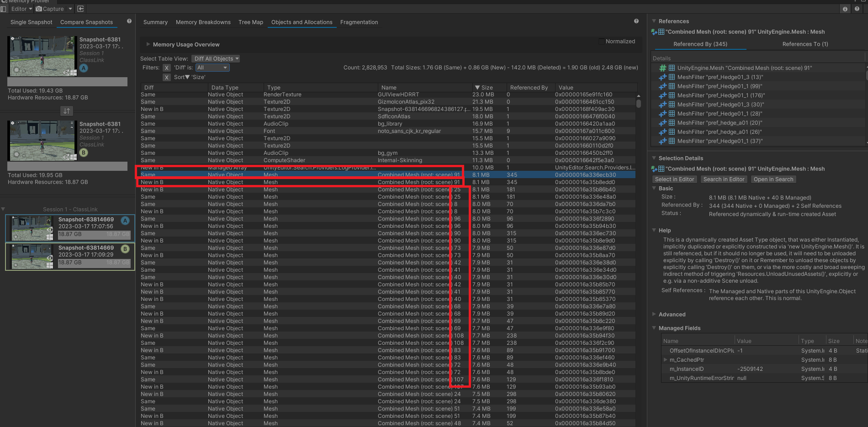The height and width of the screenshot is (427, 868).
Task: Click the swap snapshots arrows between Snapshot-6381 thumbnails
Action: coord(67,111)
